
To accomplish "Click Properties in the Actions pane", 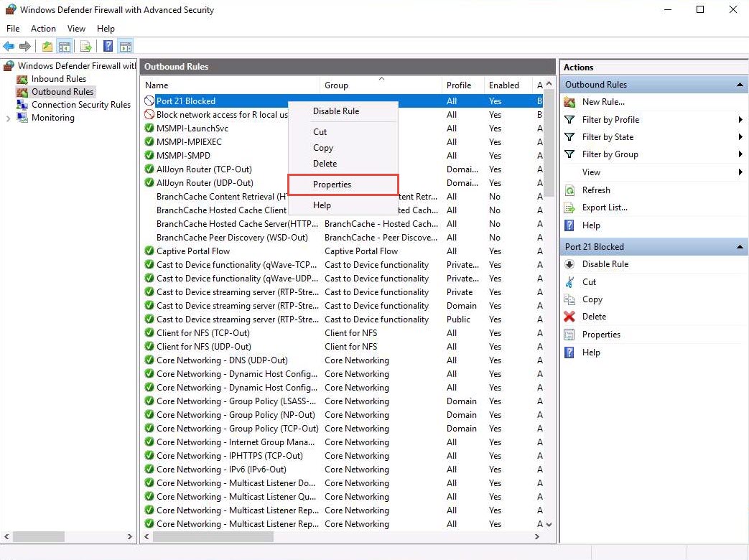I will (601, 335).
